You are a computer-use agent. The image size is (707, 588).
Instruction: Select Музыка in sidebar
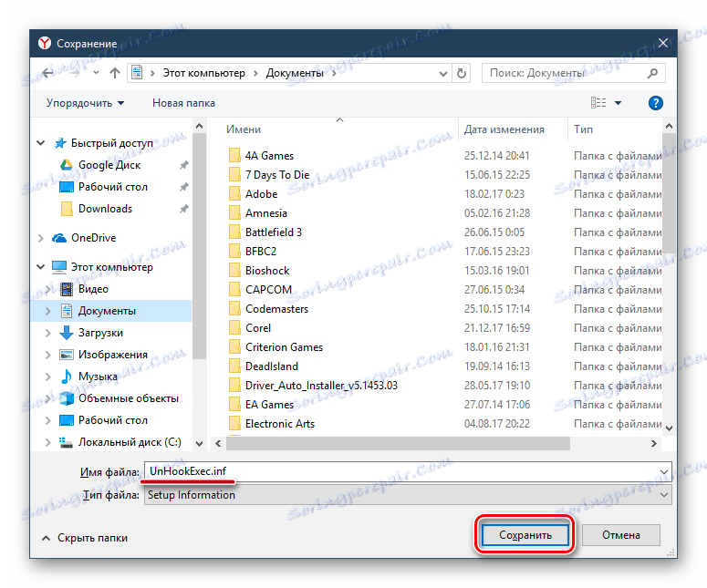[x=98, y=377]
